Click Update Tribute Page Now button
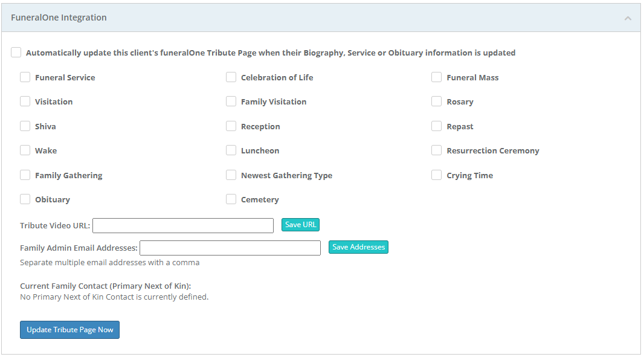This screenshot has height=357, width=644. click(x=69, y=330)
